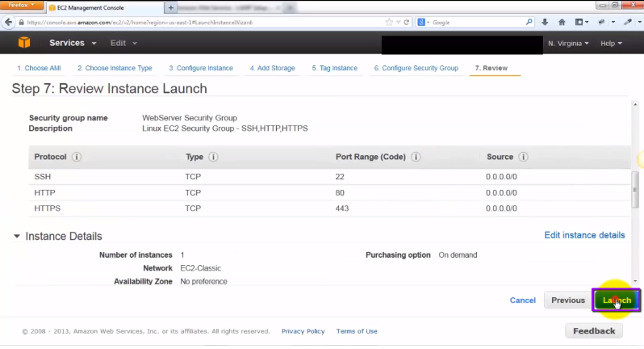Viewport: 644px width, 349px height.
Task: Click the Feedback button
Action: tap(594, 331)
